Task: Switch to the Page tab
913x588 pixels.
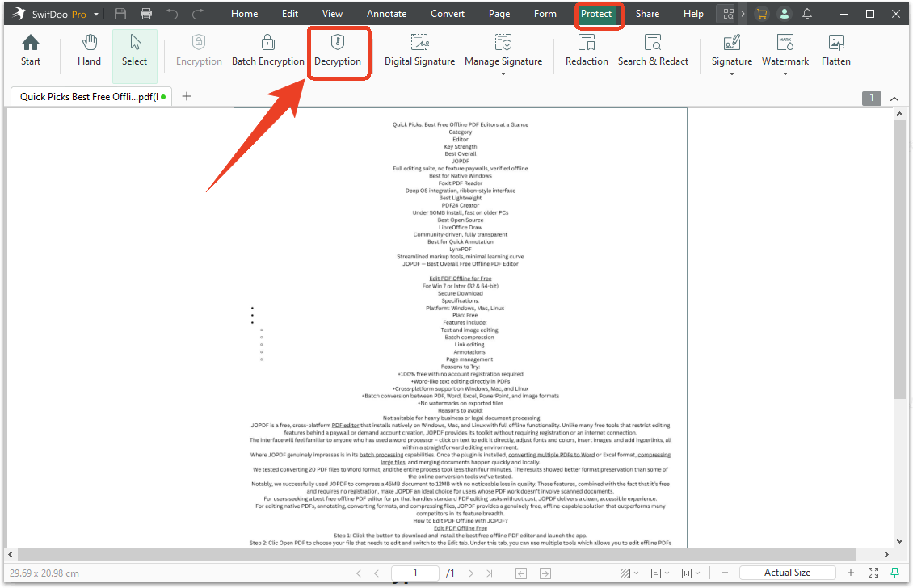Action: [499, 14]
